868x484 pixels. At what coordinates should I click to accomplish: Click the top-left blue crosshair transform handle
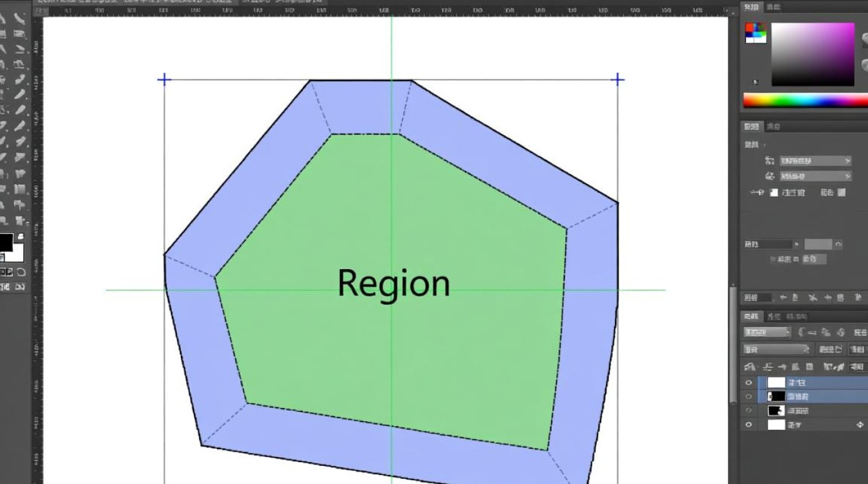164,79
